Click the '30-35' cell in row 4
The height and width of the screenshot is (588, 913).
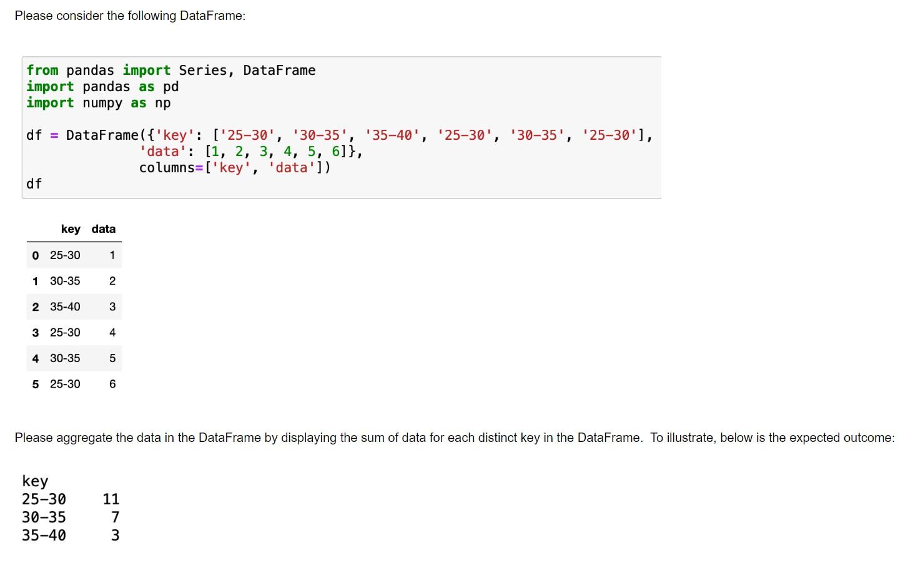pos(65,358)
